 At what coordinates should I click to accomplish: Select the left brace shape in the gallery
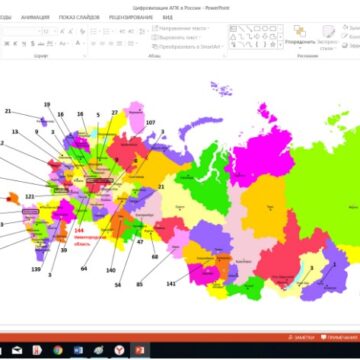(x=257, y=44)
